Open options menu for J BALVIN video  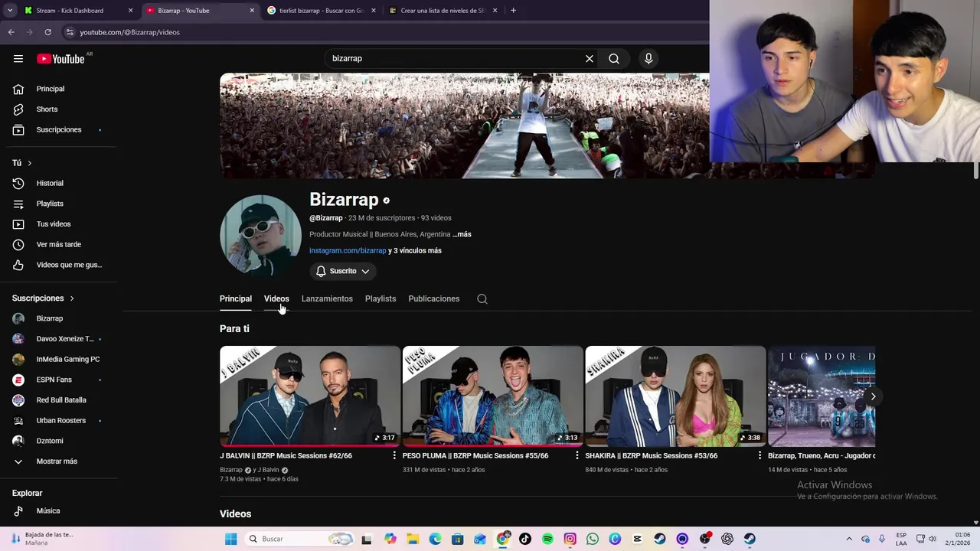pyautogui.click(x=394, y=455)
